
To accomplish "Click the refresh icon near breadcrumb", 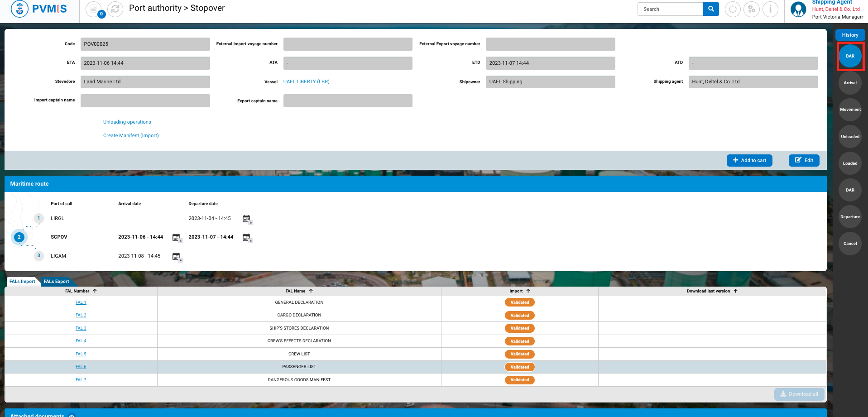I will point(115,9).
